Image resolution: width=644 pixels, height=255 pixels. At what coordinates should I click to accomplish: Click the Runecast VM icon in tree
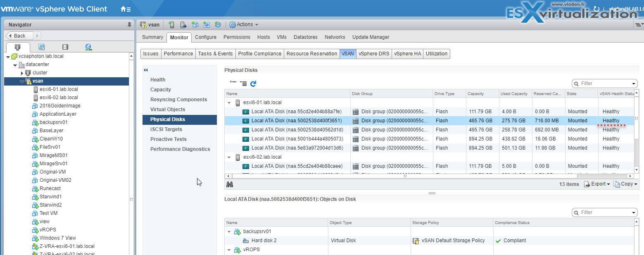click(x=35, y=188)
